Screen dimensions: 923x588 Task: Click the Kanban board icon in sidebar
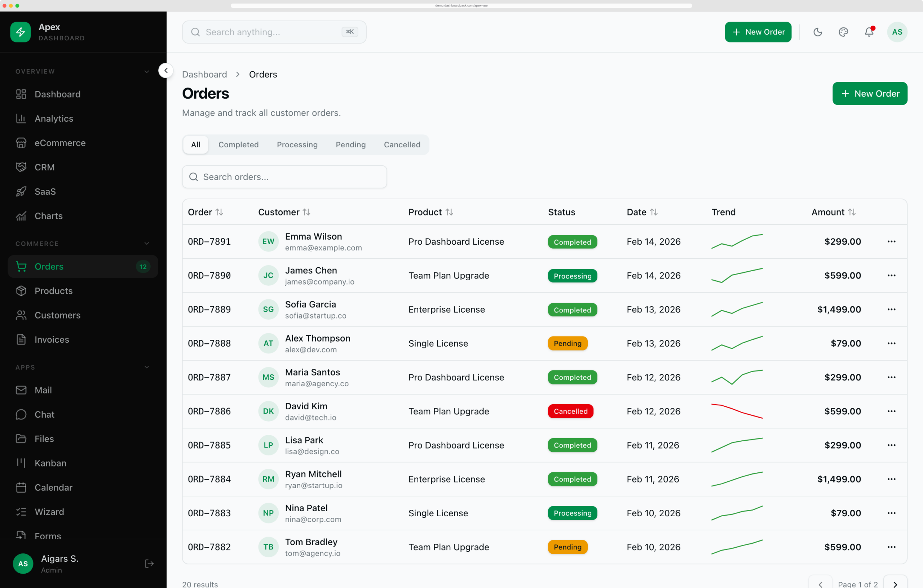coord(21,463)
